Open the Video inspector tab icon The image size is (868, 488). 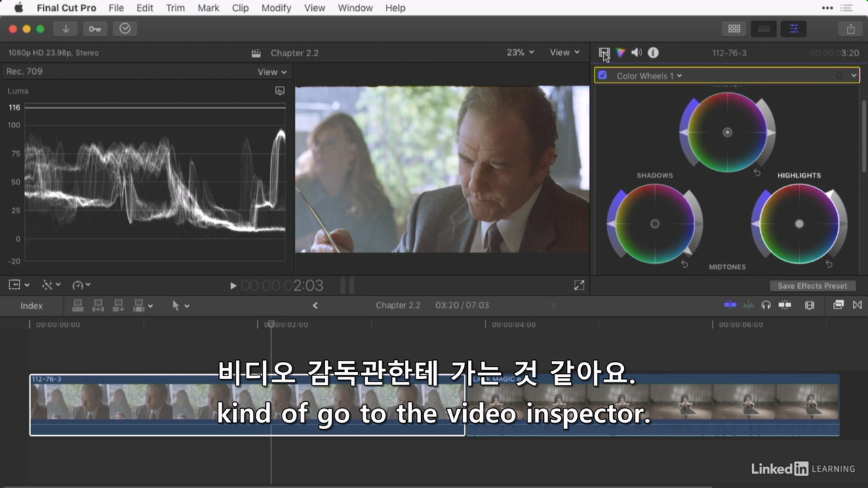pos(604,52)
